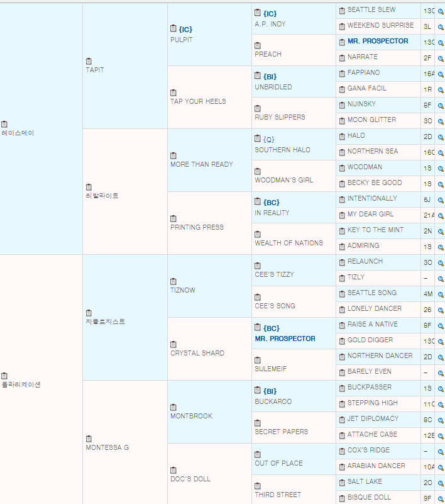Select the {BC} tag above IN REALITY
Viewport: 445px width, 504px height.
point(271,203)
